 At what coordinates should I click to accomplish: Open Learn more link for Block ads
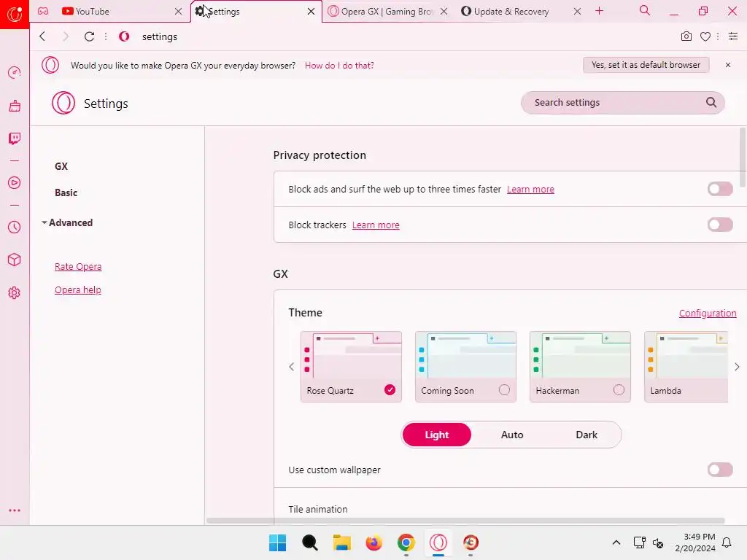pyautogui.click(x=530, y=189)
